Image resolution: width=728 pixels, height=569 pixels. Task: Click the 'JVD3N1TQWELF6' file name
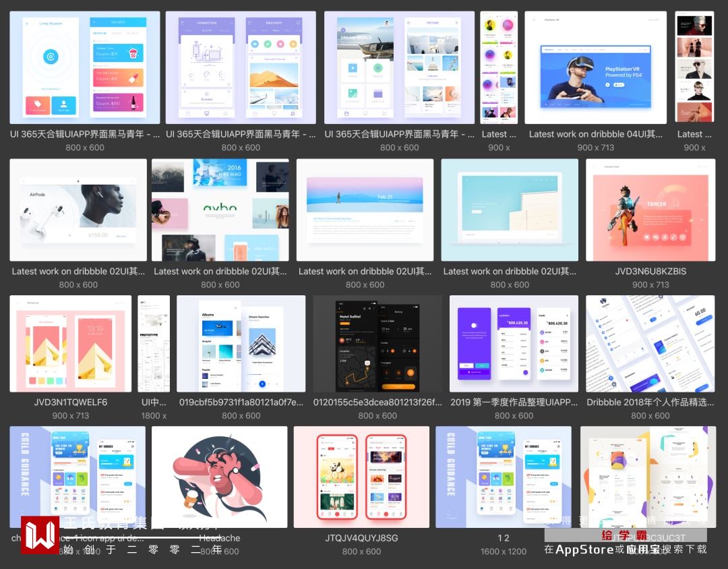click(x=71, y=402)
